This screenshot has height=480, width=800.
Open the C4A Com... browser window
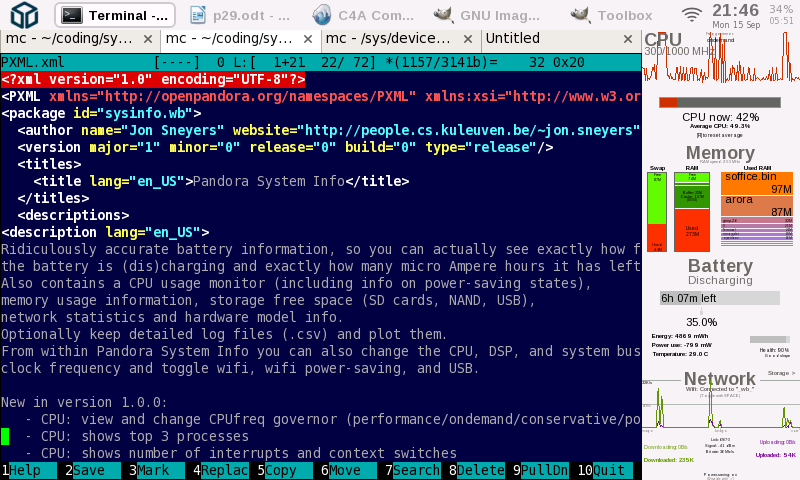click(363, 15)
